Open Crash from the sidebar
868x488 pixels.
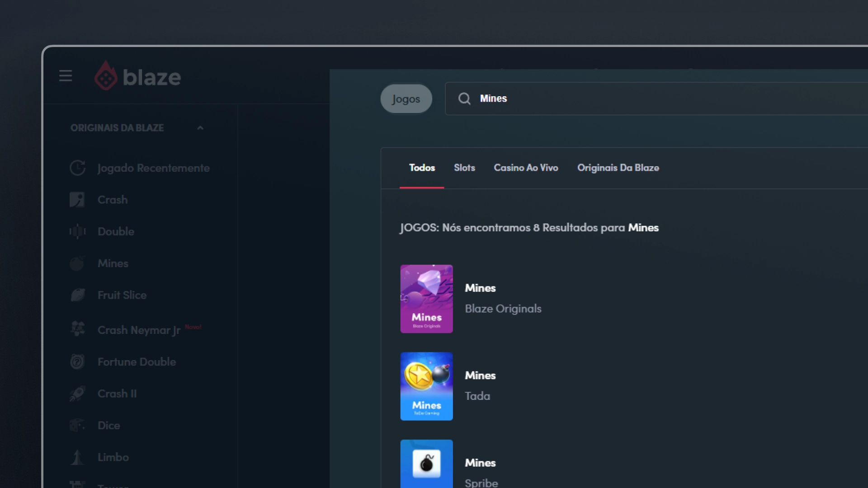tap(113, 200)
